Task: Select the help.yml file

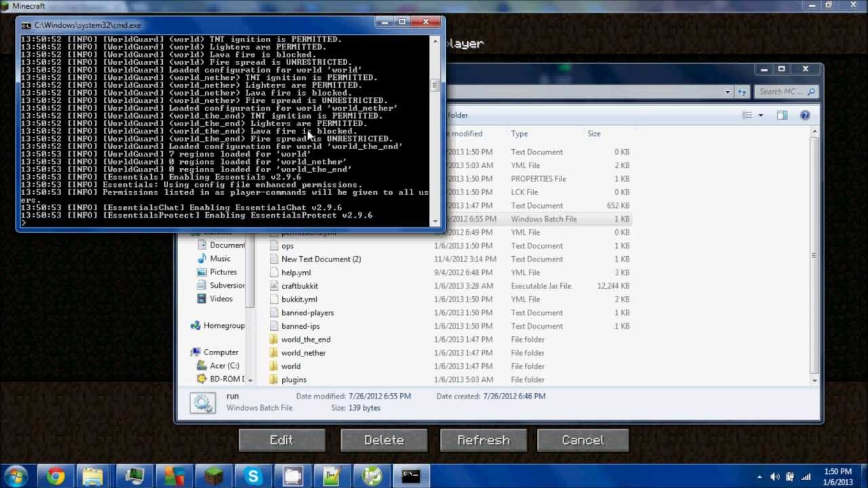Action: tap(296, 272)
